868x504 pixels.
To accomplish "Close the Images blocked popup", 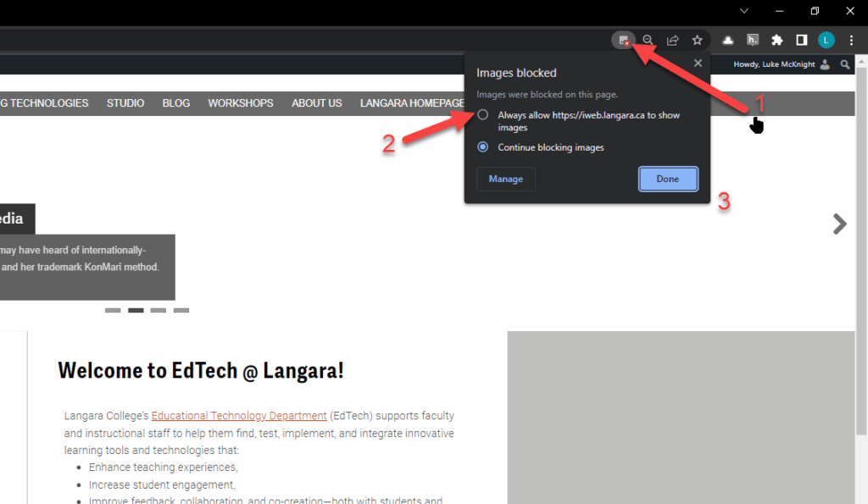I will point(698,64).
